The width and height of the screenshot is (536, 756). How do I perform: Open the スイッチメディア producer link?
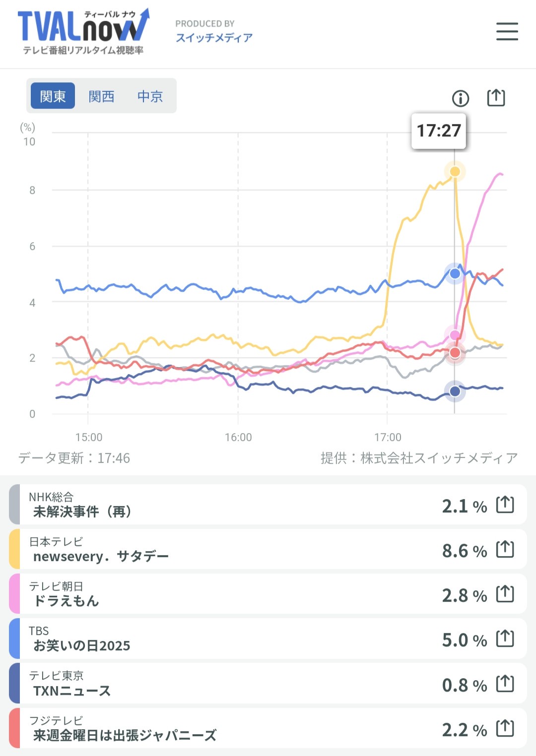[214, 38]
